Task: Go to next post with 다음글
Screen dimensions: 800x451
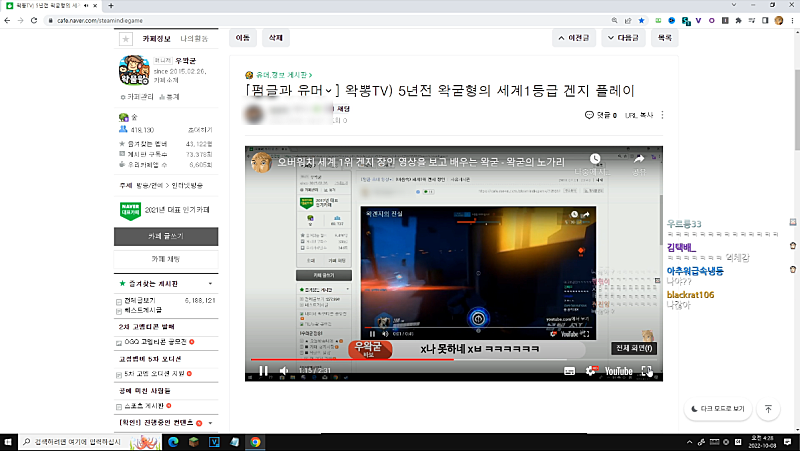Action: pyautogui.click(x=623, y=38)
